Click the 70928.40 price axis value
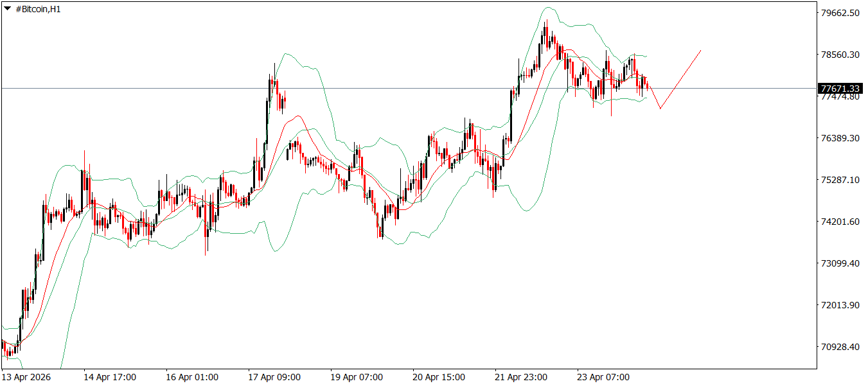The height and width of the screenshot is (386, 868). pos(840,347)
